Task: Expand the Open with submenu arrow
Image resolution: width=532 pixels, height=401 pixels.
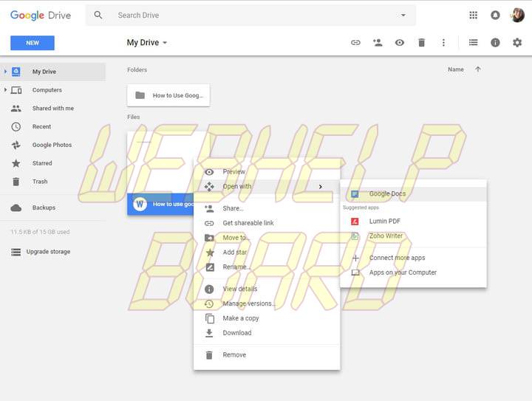Action: [320, 187]
